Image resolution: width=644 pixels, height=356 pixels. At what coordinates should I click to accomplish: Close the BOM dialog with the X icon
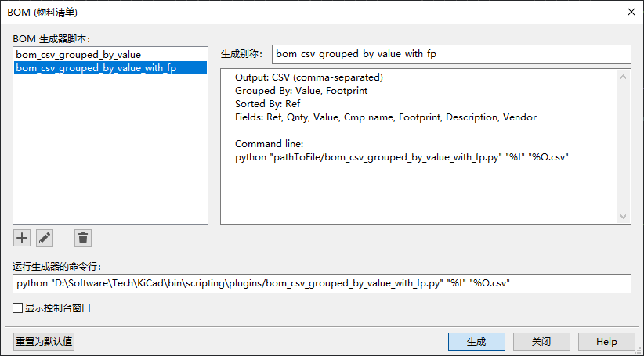tap(631, 12)
